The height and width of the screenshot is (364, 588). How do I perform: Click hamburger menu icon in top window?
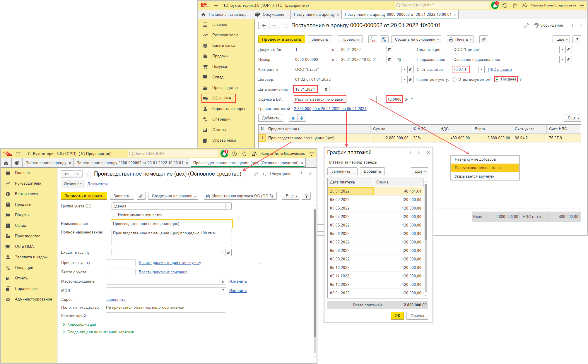coord(216,5)
